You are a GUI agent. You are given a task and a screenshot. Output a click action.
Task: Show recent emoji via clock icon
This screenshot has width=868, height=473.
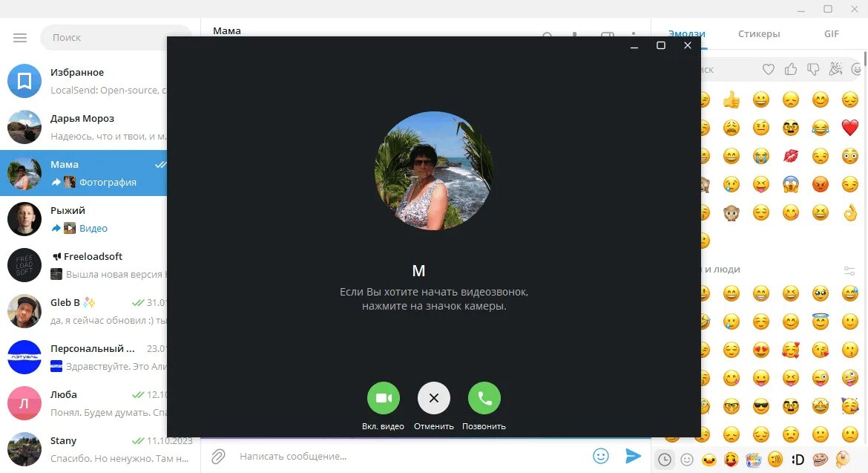click(x=664, y=459)
